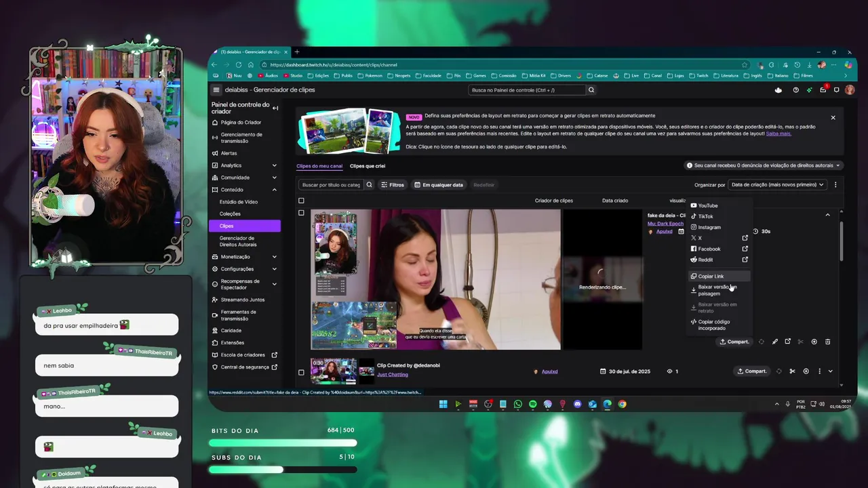Open Discord from the taskbar

578,405
